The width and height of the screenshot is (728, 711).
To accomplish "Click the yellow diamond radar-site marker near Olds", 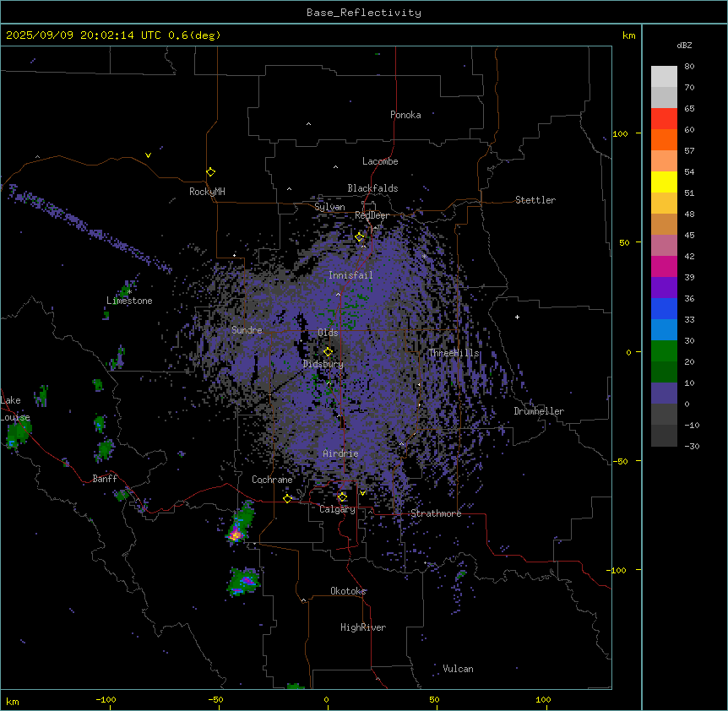I will click(328, 352).
